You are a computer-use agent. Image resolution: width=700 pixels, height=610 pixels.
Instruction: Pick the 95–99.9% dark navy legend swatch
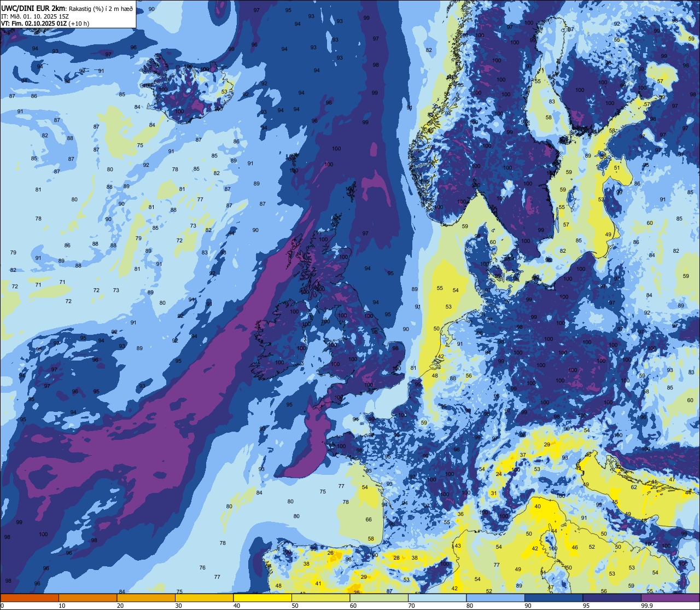point(612,597)
